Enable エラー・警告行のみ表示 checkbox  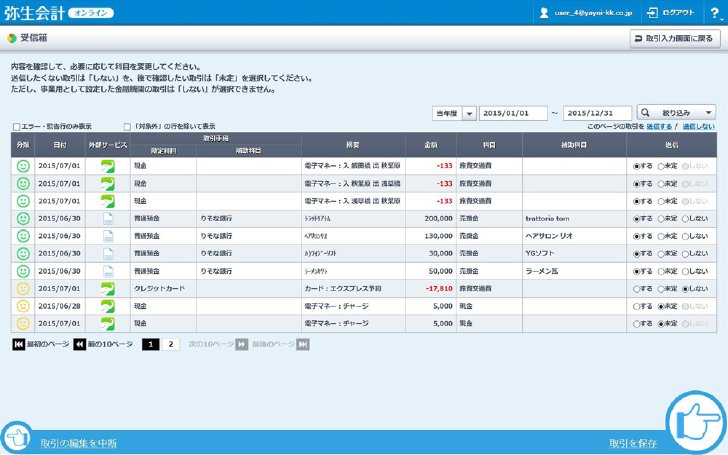[17, 127]
